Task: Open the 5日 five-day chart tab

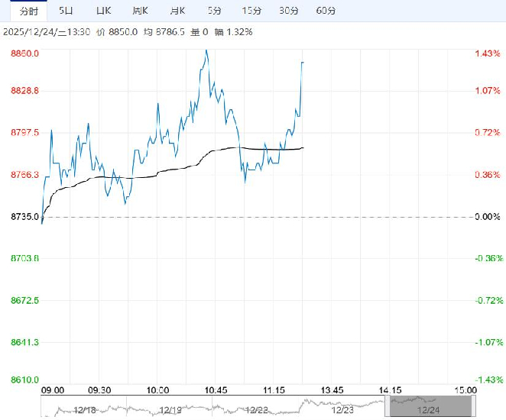Action: pyautogui.click(x=66, y=11)
